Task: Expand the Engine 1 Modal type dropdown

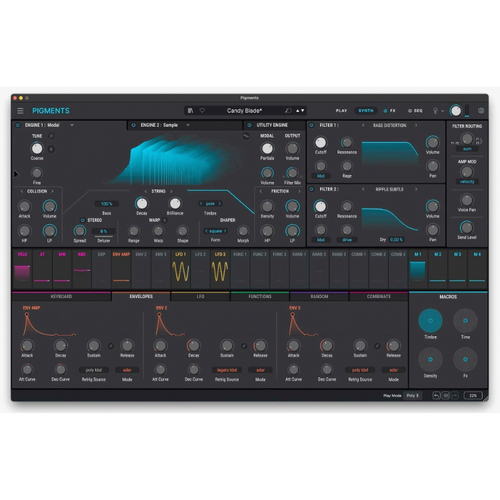Action: tap(72, 125)
